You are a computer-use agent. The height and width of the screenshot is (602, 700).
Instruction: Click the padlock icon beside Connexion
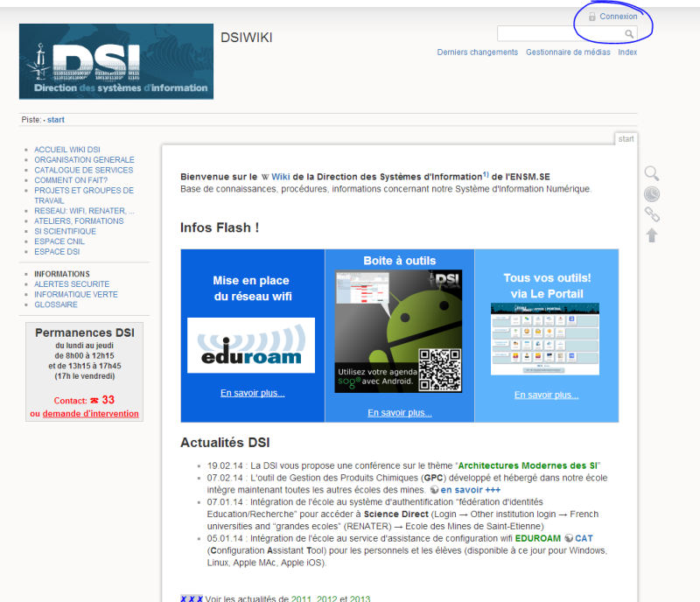[x=591, y=16]
